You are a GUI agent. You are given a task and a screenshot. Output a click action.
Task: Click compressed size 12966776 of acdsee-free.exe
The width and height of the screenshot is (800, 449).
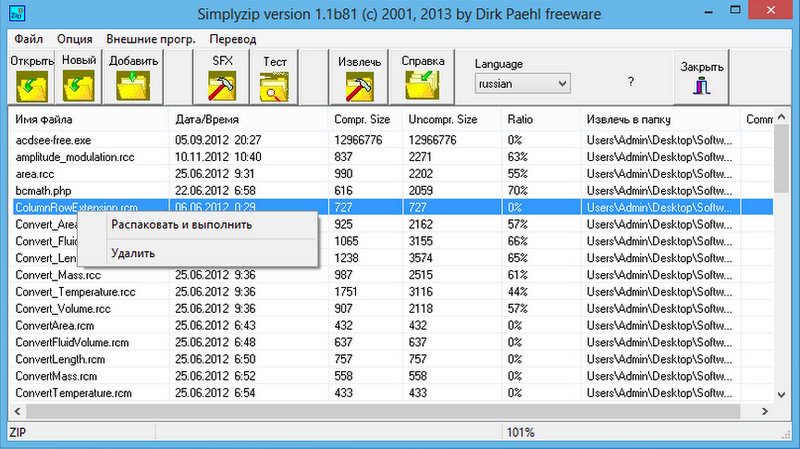click(x=358, y=140)
